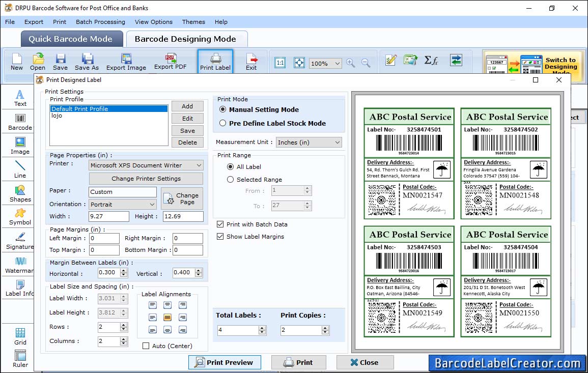The image size is (588, 373).
Task: Switch to Barcode Designing Mode tab
Action: click(x=186, y=39)
